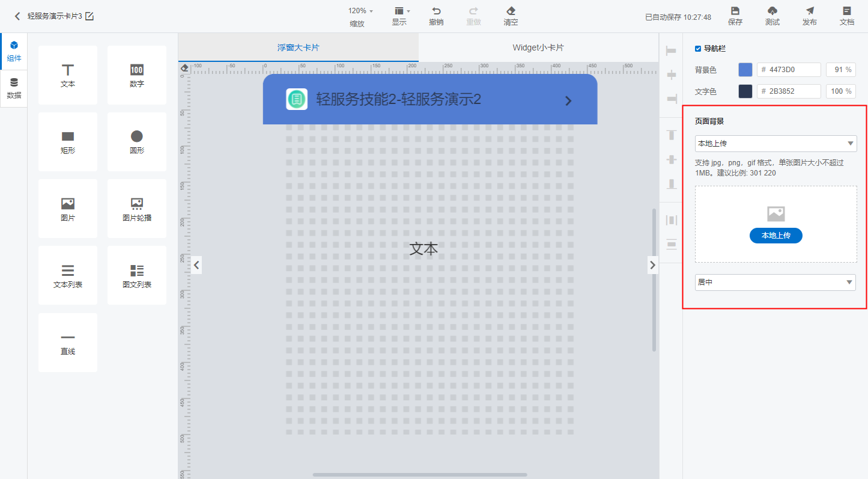Screen dimensions: 868x479
Task: Align vertical middle in the alignment toolbar
Action: 671,159
